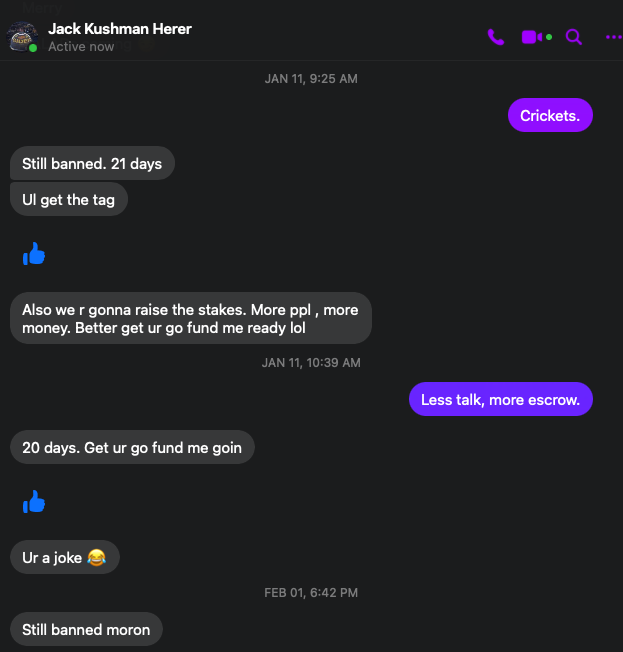Select the "Still banned moron" message
The image size is (623, 652).
pyautogui.click(x=86, y=630)
